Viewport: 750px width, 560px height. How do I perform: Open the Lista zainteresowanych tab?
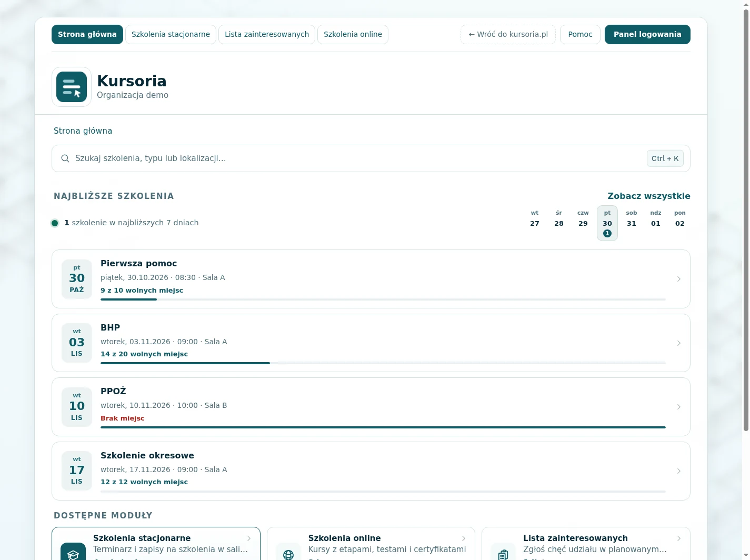(x=267, y=34)
